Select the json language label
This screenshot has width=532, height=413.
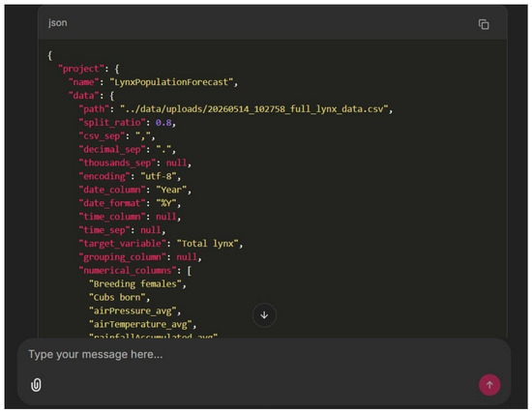pos(57,23)
